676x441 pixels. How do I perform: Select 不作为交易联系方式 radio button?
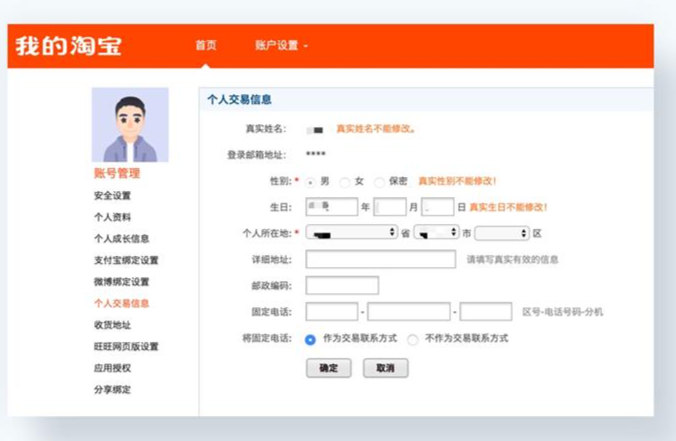pyautogui.click(x=413, y=340)
